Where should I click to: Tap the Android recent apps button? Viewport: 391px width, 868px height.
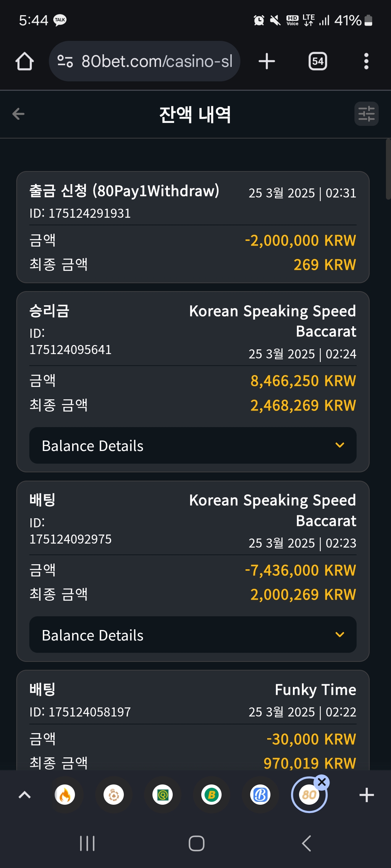(87, 843)
